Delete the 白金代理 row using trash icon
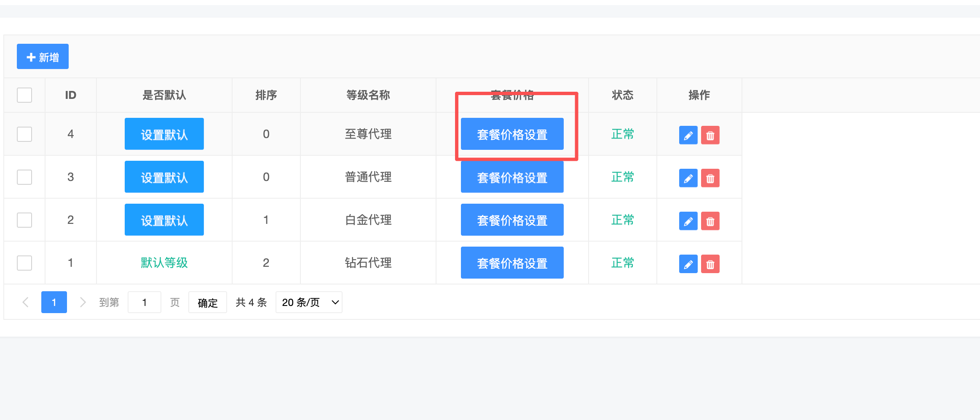Viewport: 980px width, 420px height. [710, 221]
